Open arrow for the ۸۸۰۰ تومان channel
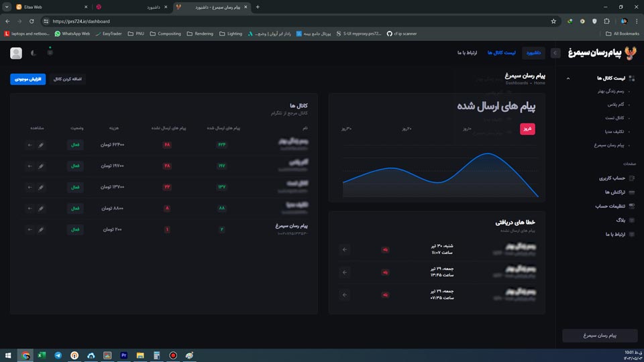644x362 pixels. 30,208
